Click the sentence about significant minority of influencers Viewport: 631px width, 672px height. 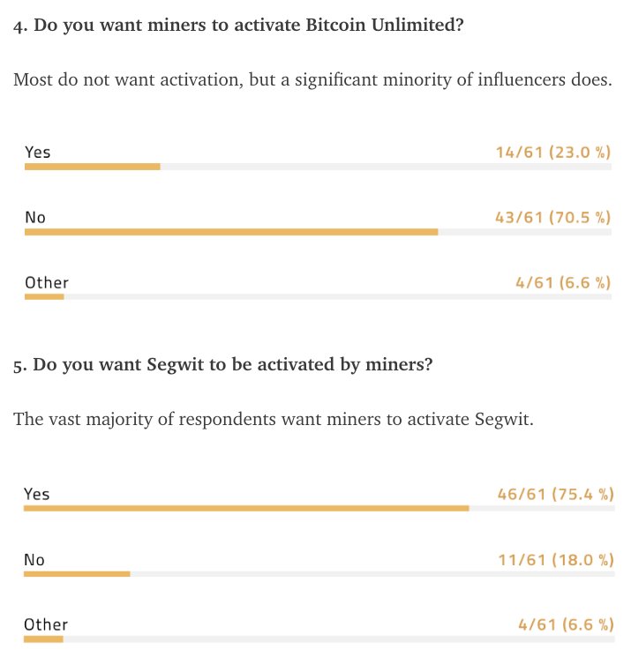[x=312, y=80]
